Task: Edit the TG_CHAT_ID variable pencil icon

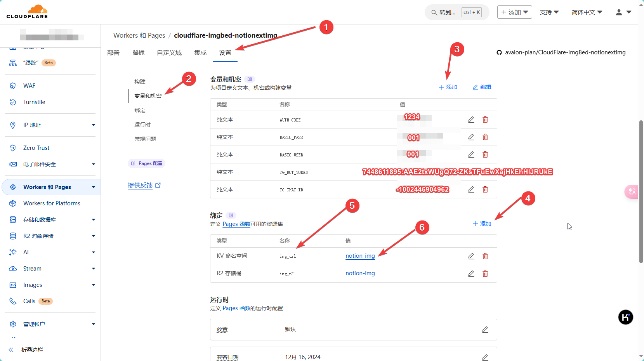Action: 471,189
